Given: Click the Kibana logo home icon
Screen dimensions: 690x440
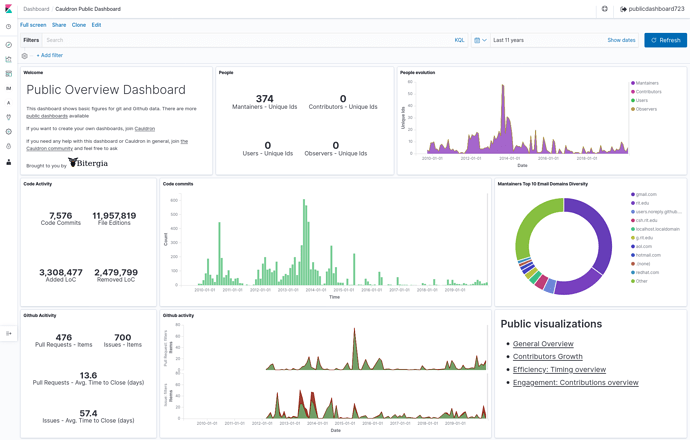Looking at the screenshot, I should pyautogui.click(x=8, y=9).
